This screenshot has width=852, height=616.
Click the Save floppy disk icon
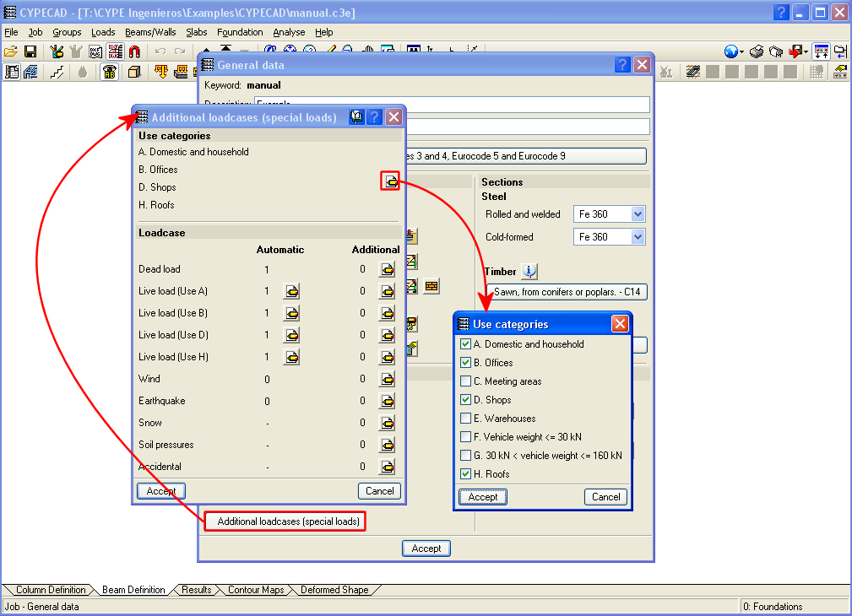(30, 51)
